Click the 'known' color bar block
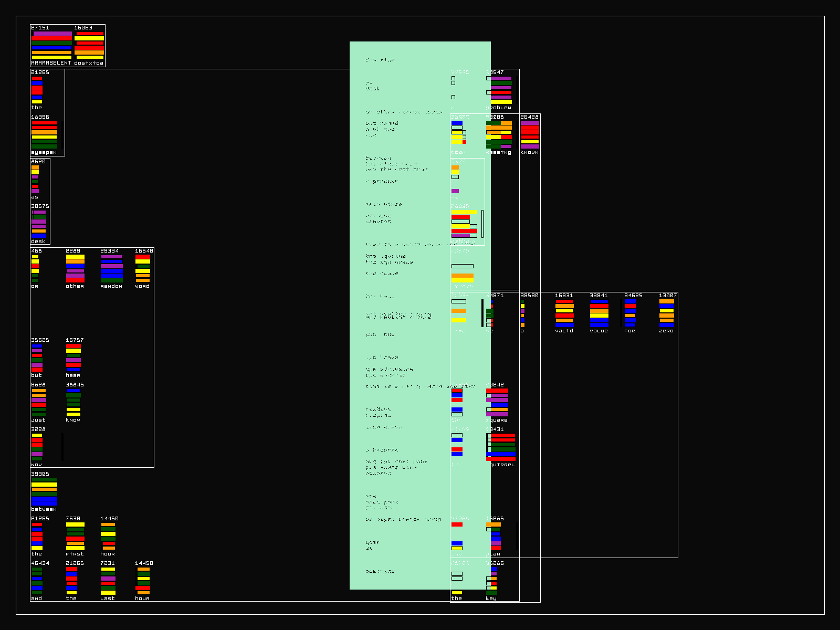 pyautogui.click(x=530, y=134)
